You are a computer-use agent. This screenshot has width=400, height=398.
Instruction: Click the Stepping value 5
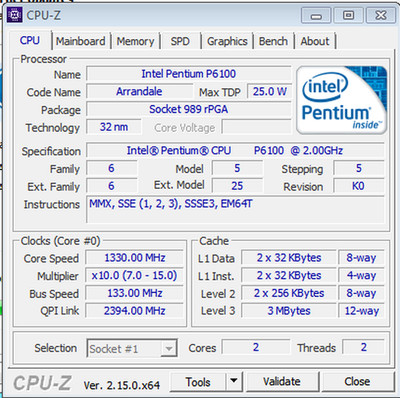[x=359, y=168]
